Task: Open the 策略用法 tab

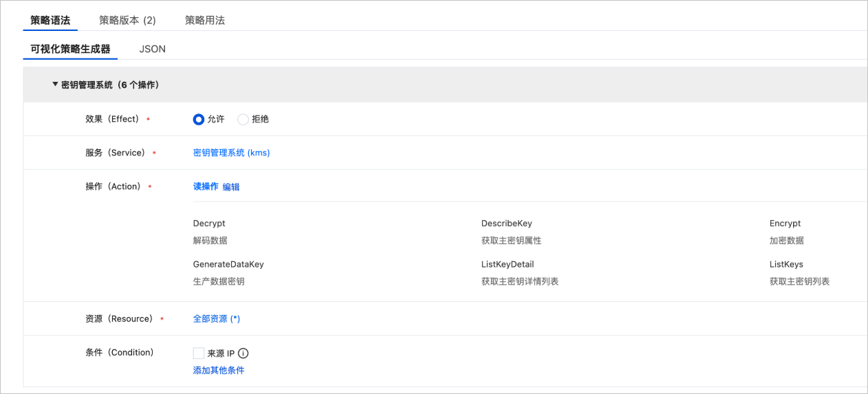Action: click(205, 20)
